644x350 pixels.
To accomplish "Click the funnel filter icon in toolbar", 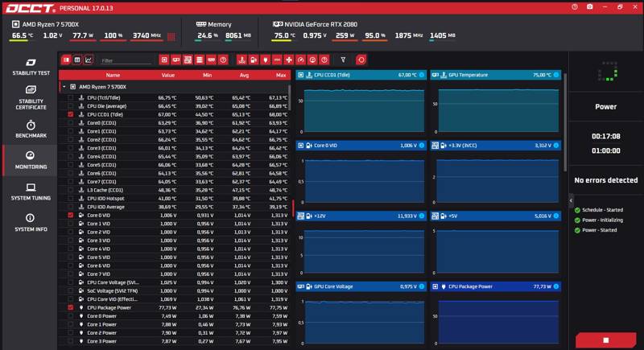I will pyautogui.click(x=343, y=60).
